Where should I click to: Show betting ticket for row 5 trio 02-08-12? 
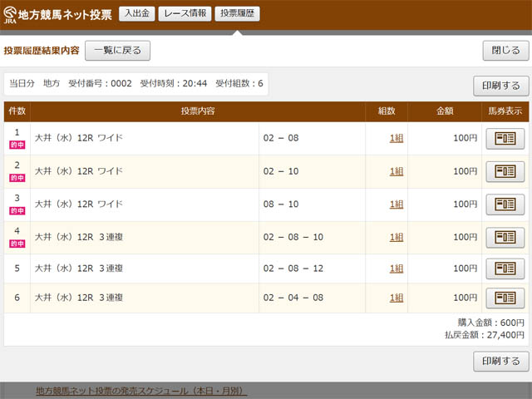tap(505, 268)
